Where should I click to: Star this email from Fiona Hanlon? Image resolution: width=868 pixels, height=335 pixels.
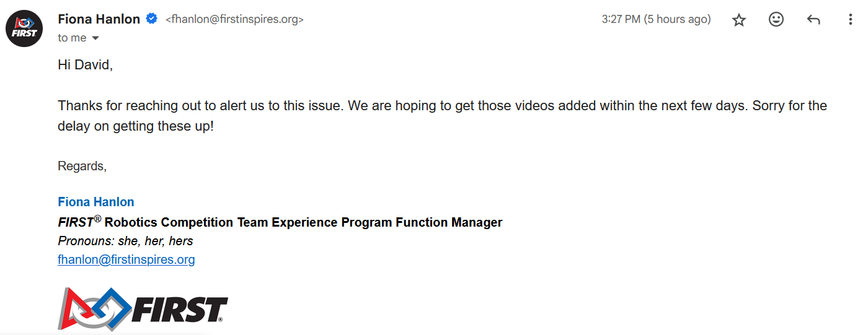[738, 20]
